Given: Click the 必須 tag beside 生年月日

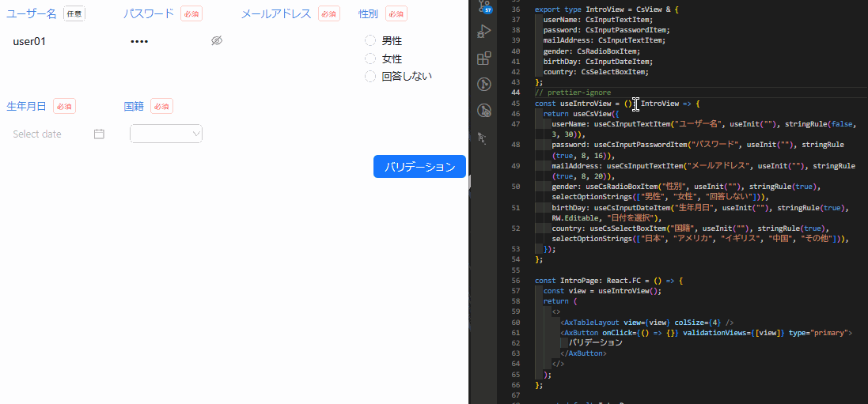Looking at the screenshot, I should pyautogui.click(x=64, y=106).
